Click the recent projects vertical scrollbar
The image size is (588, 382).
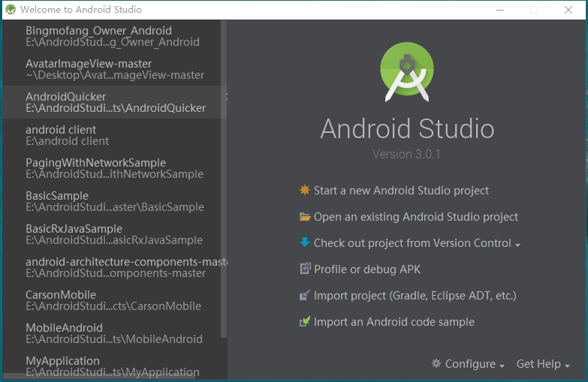tap(224, 179)
